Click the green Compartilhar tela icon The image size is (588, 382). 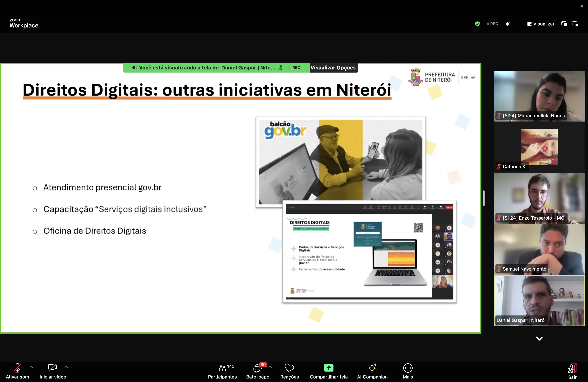tap(329, 368)
